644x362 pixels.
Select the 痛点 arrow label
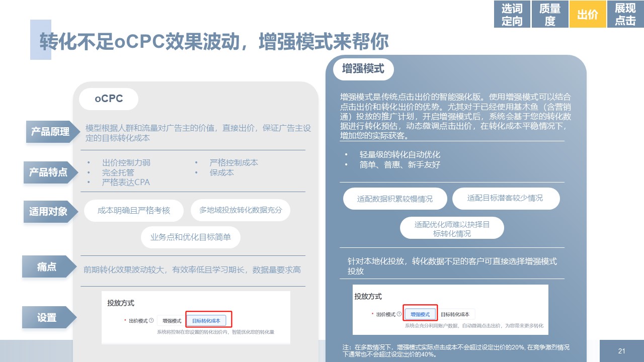(49, 266)
